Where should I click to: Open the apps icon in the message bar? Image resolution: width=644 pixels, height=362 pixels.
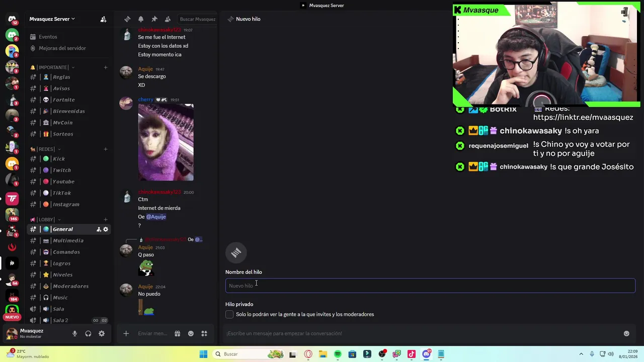pyautogui.click(x=204, y=333)
